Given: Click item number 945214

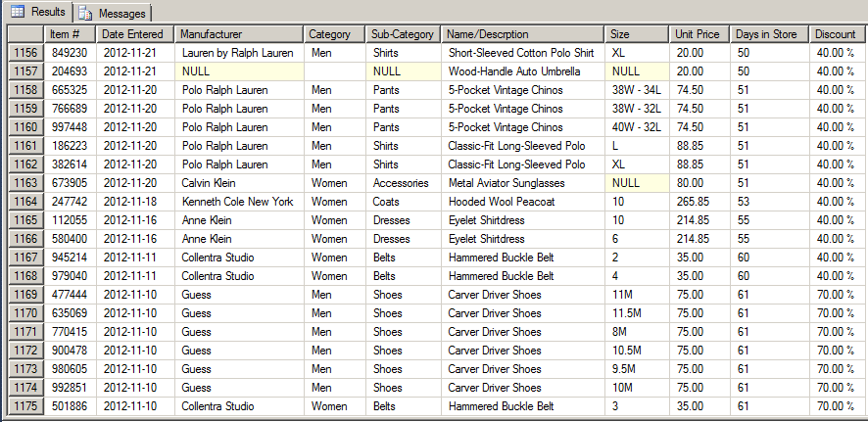Looking at the screenshot, I should click(71, 258).
